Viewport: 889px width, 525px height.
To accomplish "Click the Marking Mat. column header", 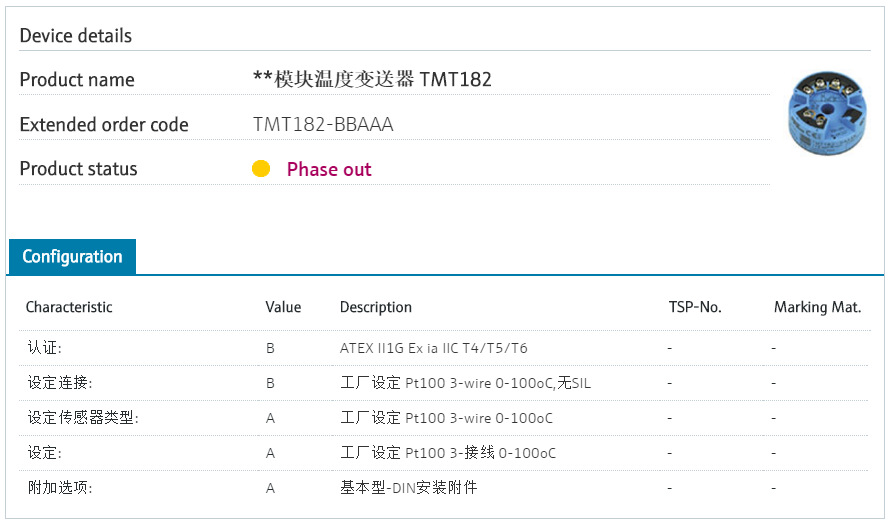I will [817, 307].
